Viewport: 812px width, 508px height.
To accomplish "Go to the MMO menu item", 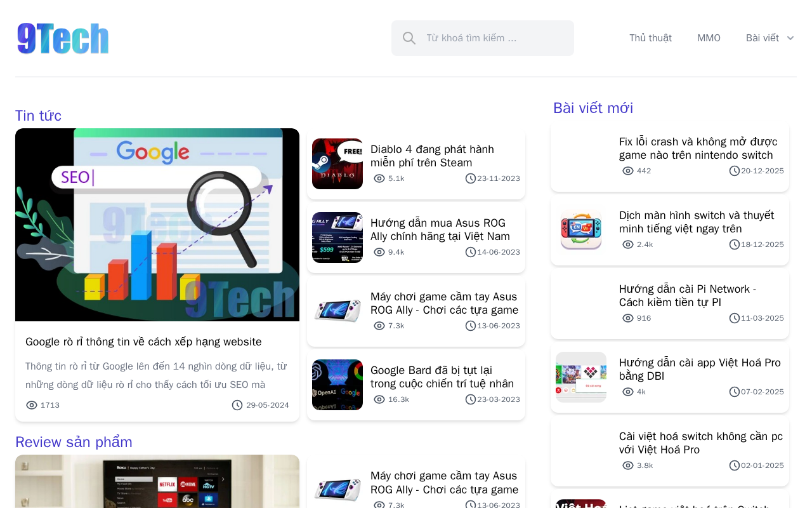I will pyautogui.click(x=709, y=38).
